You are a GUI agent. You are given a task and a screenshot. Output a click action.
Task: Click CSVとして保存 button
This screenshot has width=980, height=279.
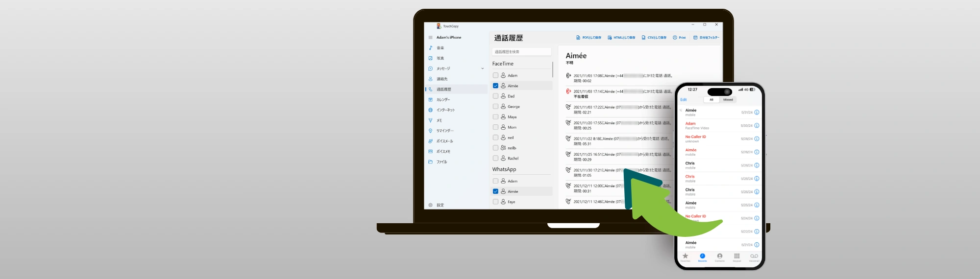[x=654, y=38]
